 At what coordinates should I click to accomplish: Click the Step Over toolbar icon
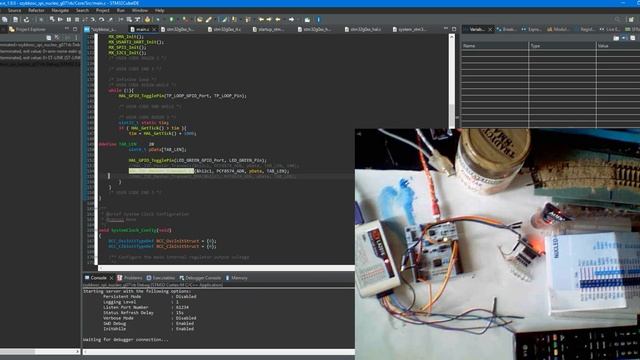pyautogui.click(x=102, y=20)
